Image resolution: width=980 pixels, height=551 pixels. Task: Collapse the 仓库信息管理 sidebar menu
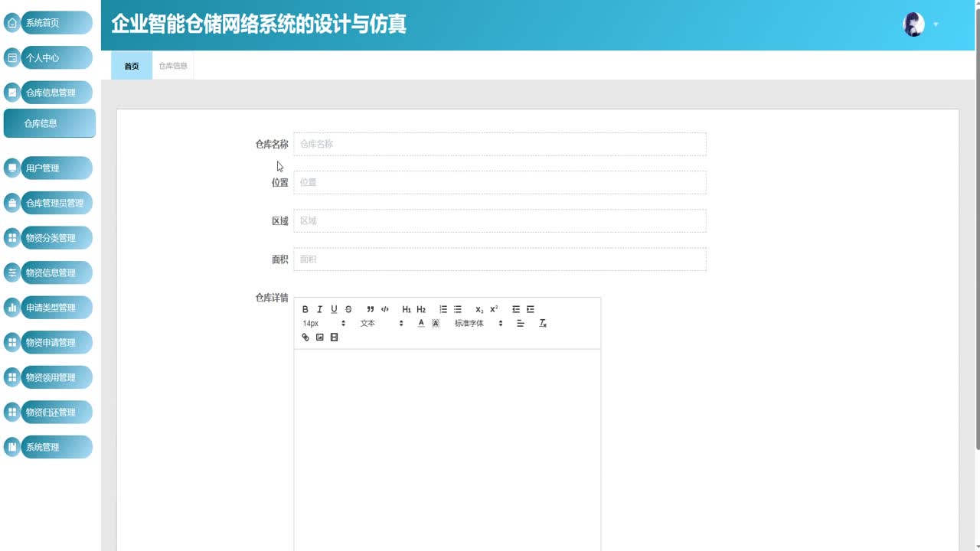click(57, 93)
